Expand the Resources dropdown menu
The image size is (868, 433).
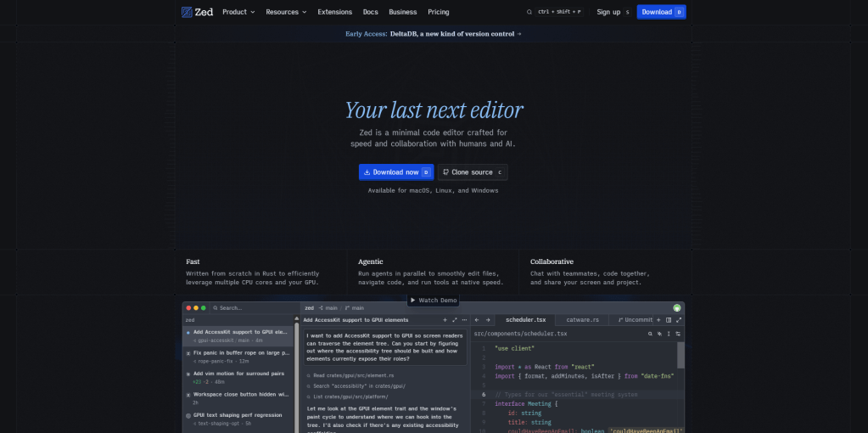point(286,12)
